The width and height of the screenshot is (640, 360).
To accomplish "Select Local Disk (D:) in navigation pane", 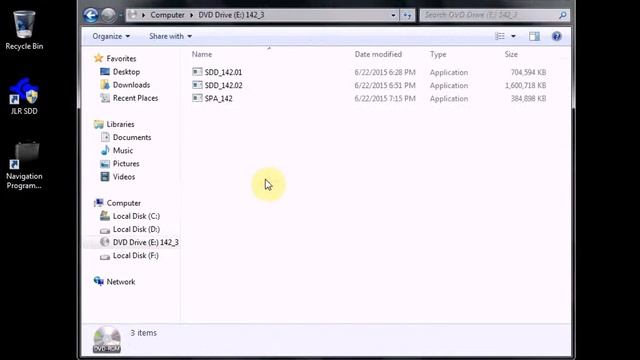I will pos(136,229).
